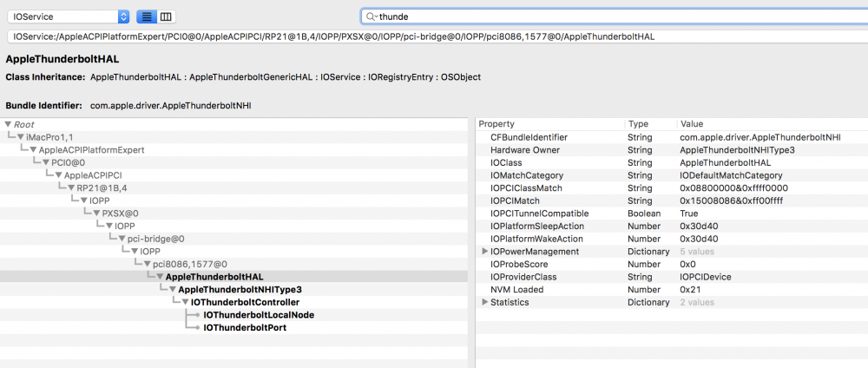This screenshot has width=868, height=368.
Task: Select IOThunderboltPort in tree
Action: (x=245, y=327)
